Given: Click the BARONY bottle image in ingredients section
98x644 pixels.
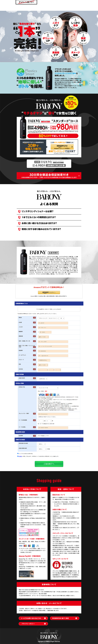Looking at the screenshot, I should click(x=24, y=262).
